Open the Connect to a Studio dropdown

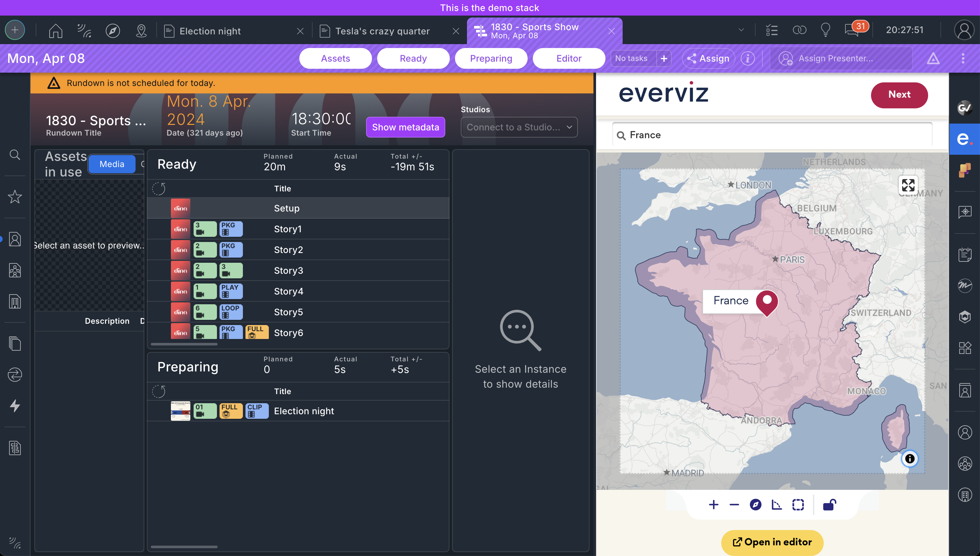[519, 127]
